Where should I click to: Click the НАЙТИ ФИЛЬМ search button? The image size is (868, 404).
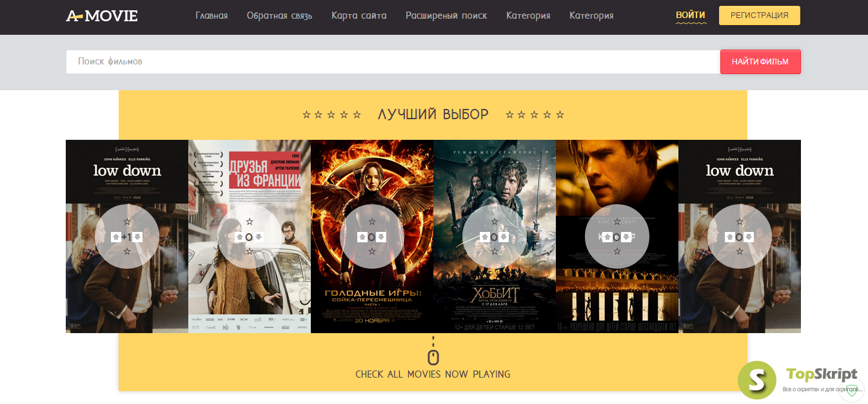point(760,62)
